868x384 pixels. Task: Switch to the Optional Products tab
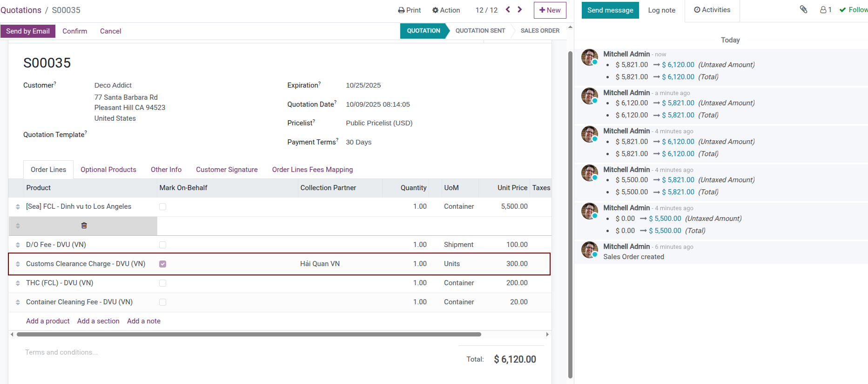(108, 170)
